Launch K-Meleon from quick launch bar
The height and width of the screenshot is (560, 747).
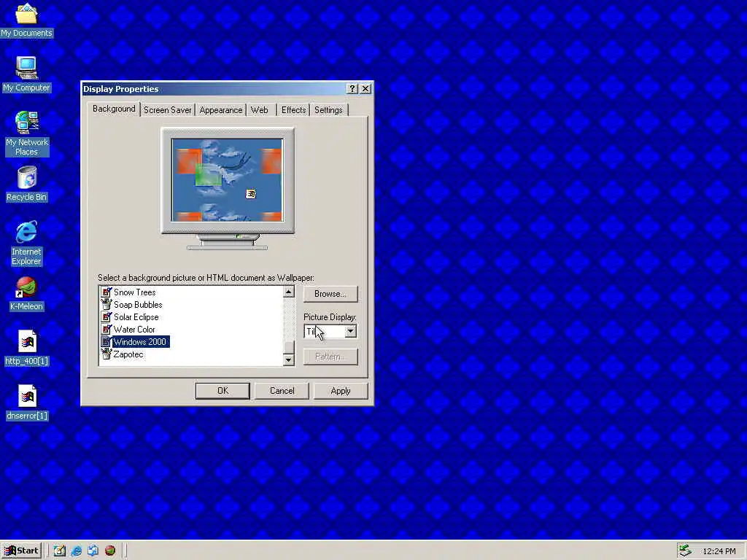[x=110, y=551]
